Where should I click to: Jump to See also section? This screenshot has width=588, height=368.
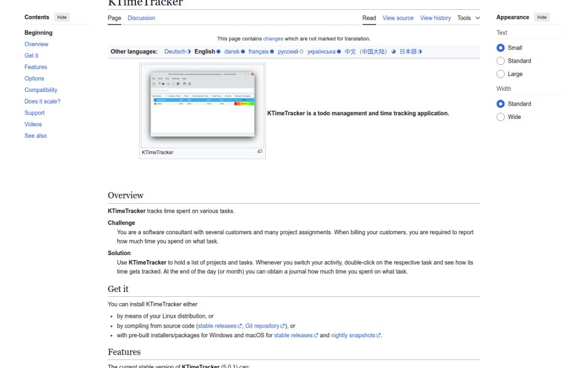pyautogui.click(x=36, y=136)
